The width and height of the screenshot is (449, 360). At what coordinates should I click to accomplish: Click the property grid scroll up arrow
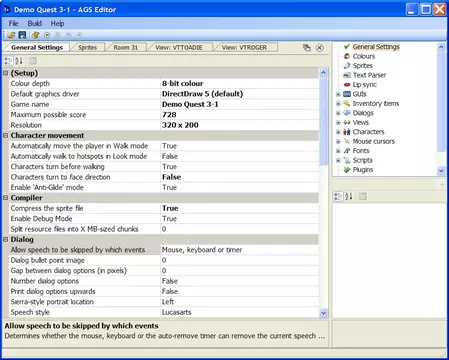323,73
